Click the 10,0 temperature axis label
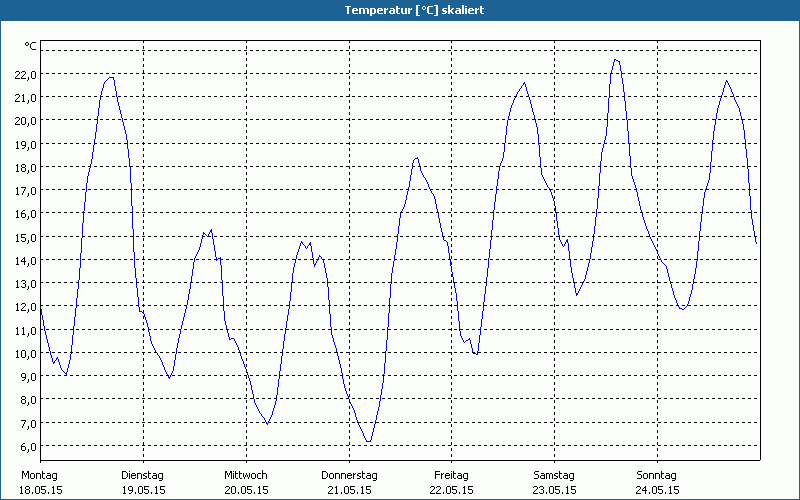This screenshot has height=500, width=800. click(x=25, y=353)
